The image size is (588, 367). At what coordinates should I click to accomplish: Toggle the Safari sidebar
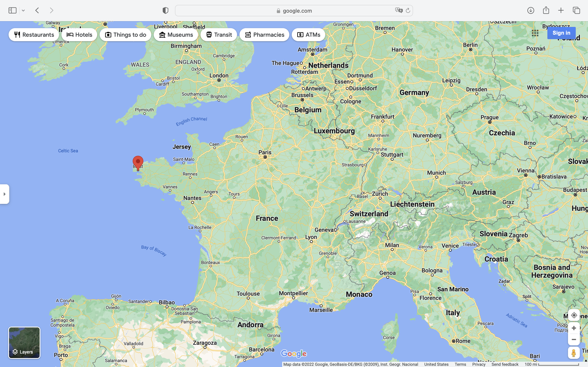12,10
